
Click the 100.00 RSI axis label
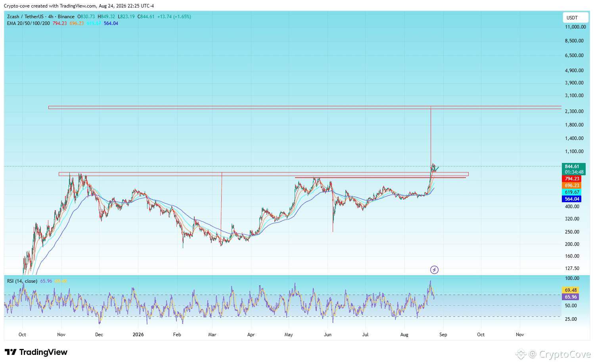572,278
